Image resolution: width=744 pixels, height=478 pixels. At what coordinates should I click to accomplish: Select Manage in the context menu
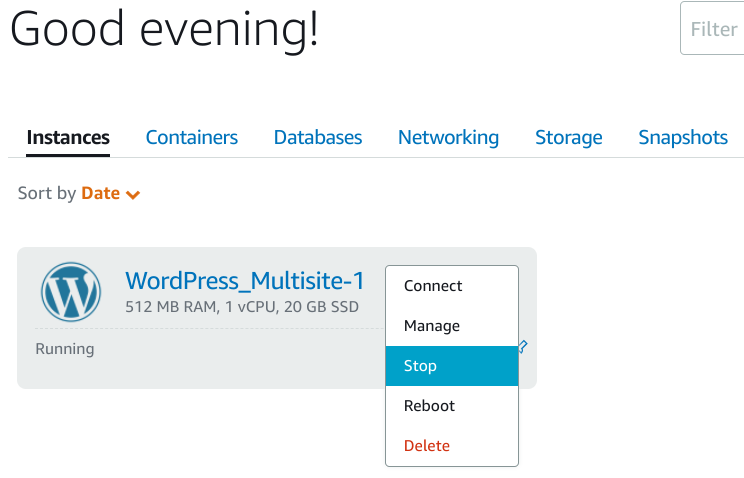click(452, 326)
